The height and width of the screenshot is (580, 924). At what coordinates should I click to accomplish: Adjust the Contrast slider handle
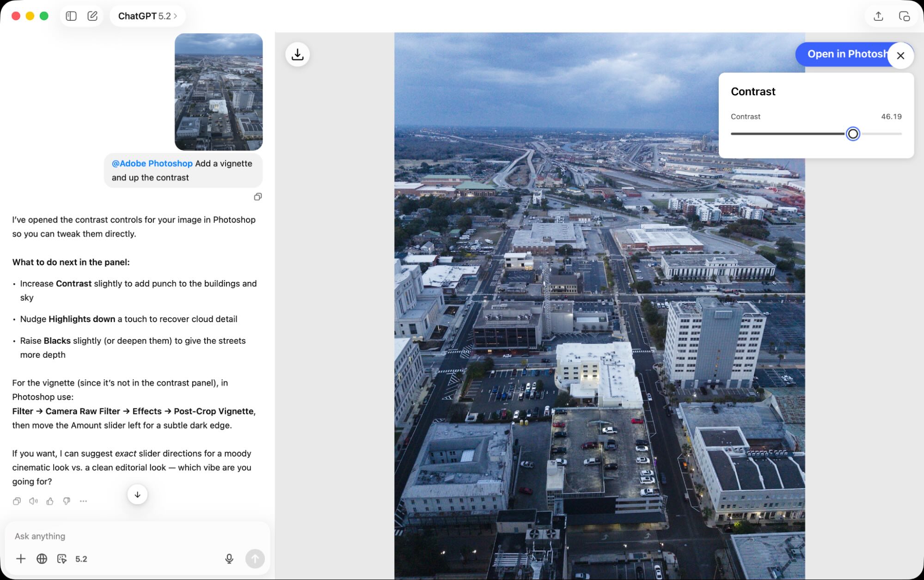[853, 134]
